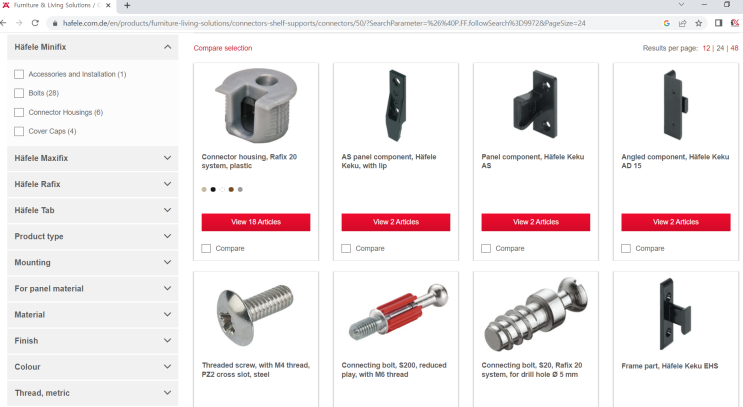Click the browser forward arrow
The width and height of the screenshot is (743, 407).
pyautogui.click(x=19, y=23)
